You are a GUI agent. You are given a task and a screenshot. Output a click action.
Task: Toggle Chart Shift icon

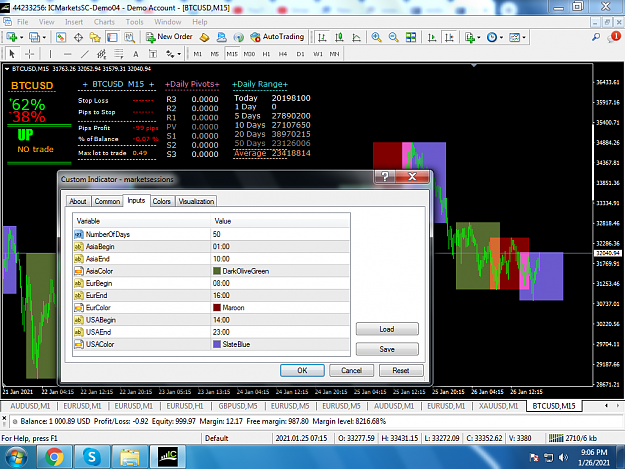[x=449, y=37]
